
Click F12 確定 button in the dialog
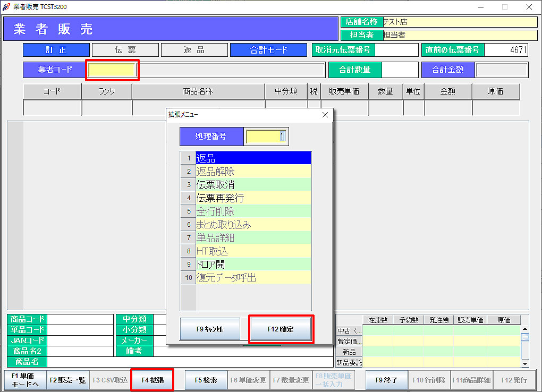(x=281, y=329)
